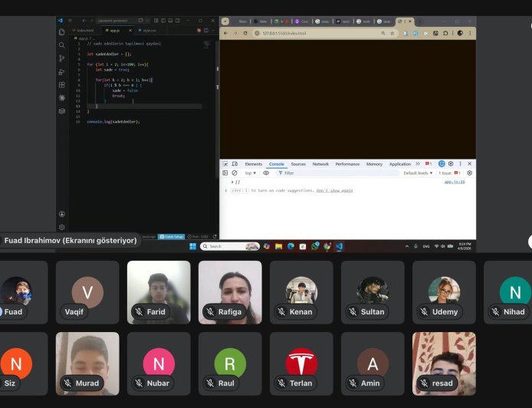The image size is (532, 408).
Task: Switch to the Application tab in DevTools
Action: [x=400, y=164]
